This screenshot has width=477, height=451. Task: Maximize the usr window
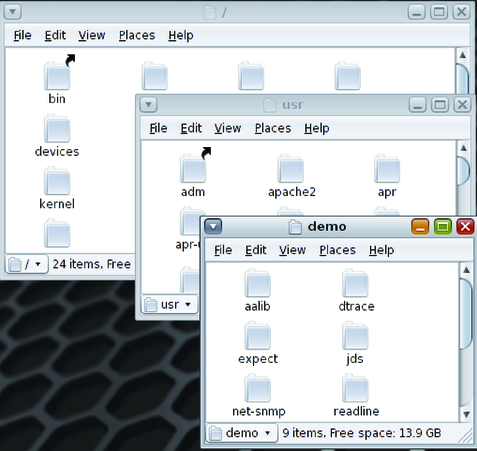tap(440, 105)
